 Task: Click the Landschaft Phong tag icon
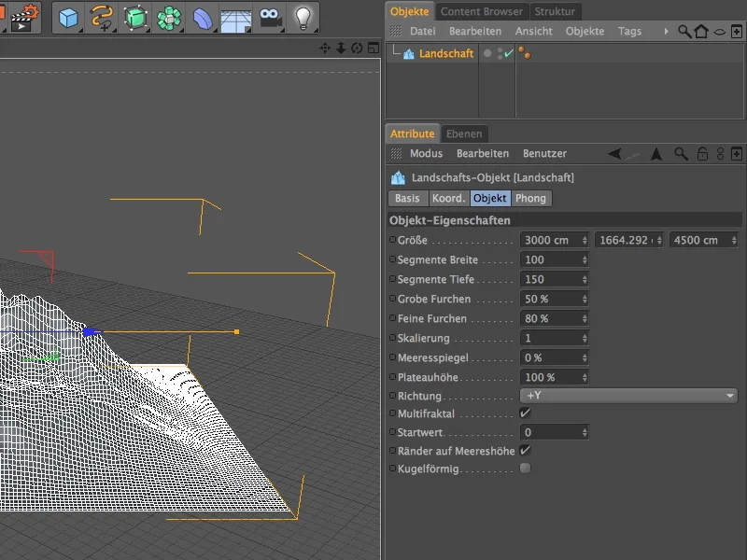525,53
